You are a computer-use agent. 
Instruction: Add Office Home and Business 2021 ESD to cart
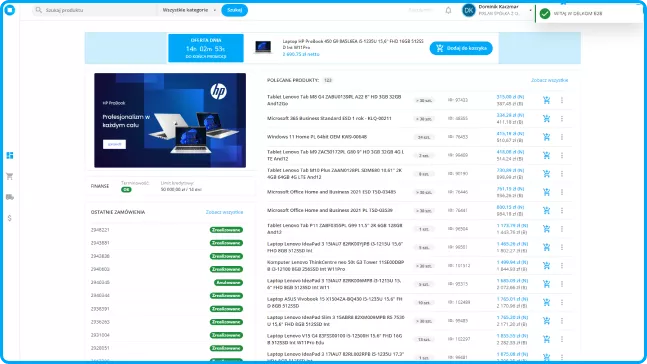tap(546, 192)
